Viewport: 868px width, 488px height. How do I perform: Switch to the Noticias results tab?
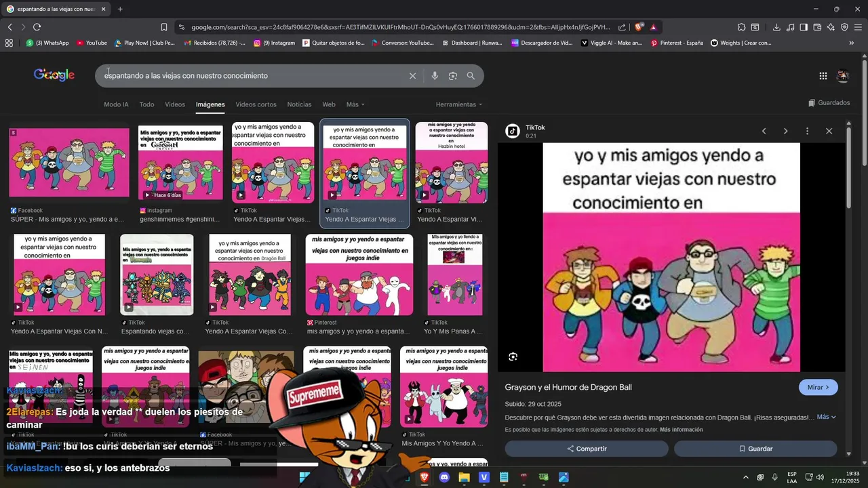coord(299,104)
